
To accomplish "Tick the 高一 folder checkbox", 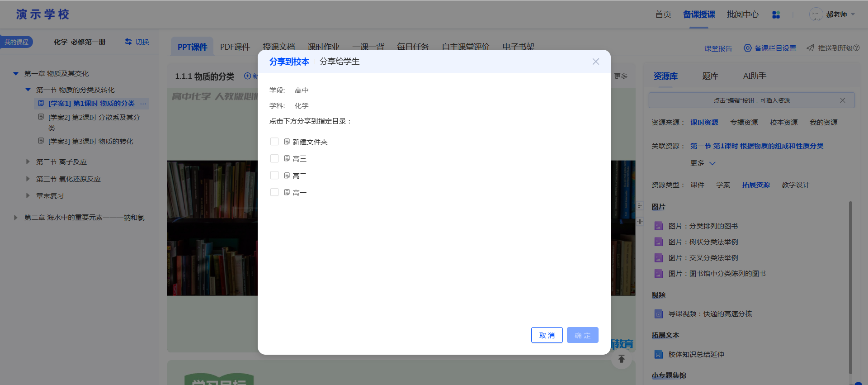I will point(274,192).
